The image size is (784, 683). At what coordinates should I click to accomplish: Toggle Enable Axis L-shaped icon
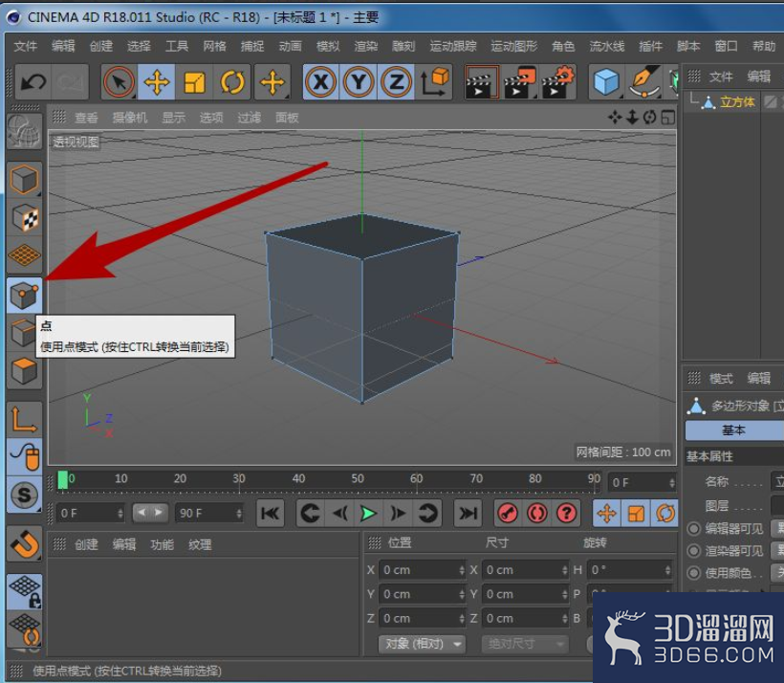pyautogui.click(x=24, y=419)
